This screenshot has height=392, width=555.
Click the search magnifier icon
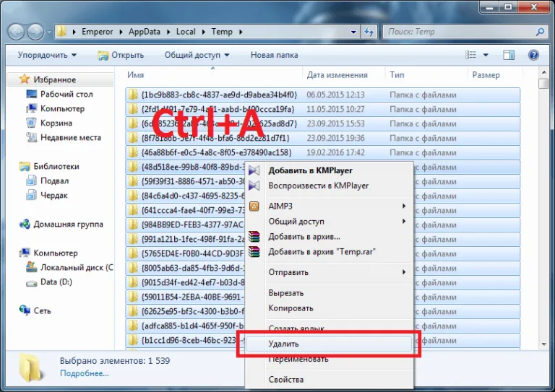(540, 32)
